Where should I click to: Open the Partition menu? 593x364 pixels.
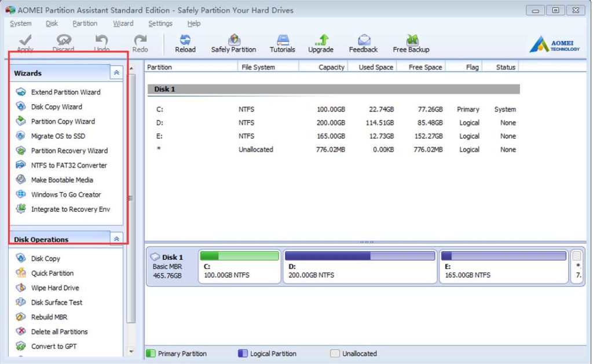pyautogui.click(x=85, y=23)
